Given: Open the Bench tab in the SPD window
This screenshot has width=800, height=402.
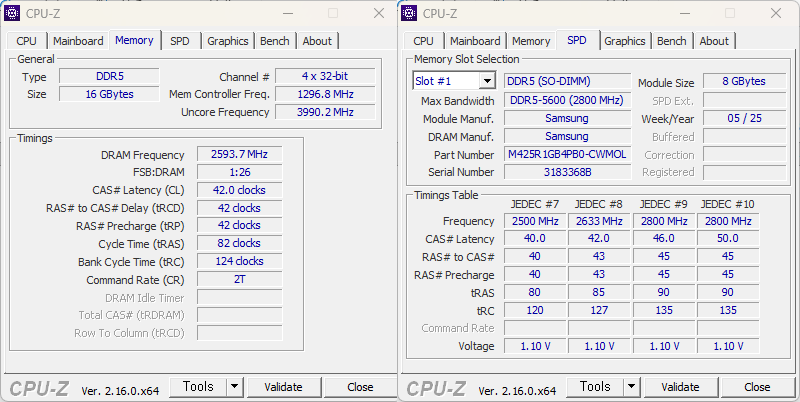Looking at the screenshot, I should coord(671,41).
